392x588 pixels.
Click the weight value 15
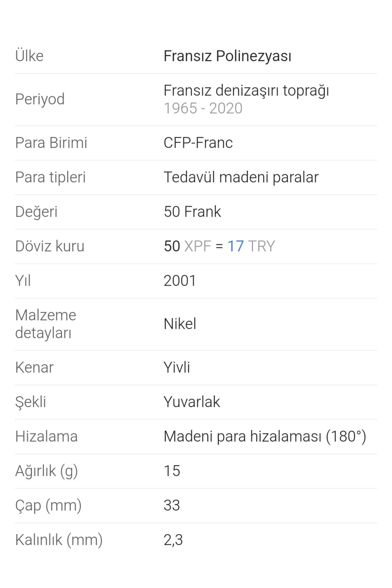click(172, 471)
